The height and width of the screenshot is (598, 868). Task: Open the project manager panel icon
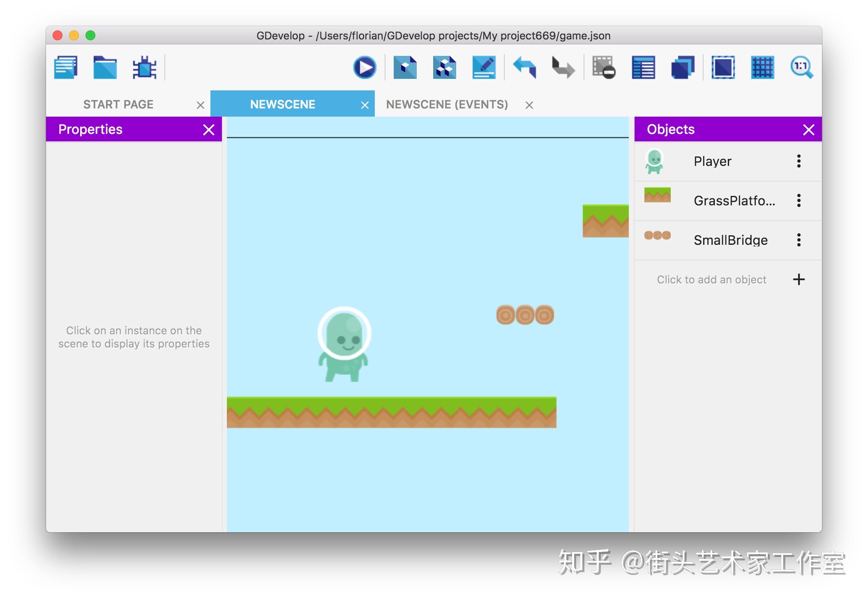click(66, 67)
